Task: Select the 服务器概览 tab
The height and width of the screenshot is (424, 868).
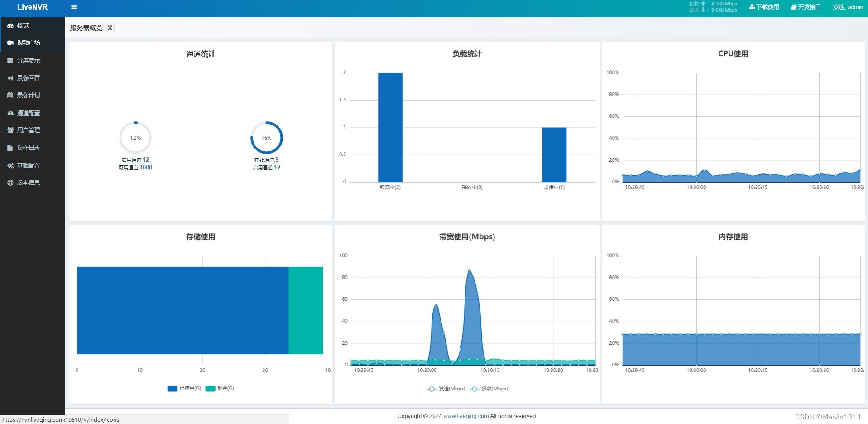Action: point(86,28)
